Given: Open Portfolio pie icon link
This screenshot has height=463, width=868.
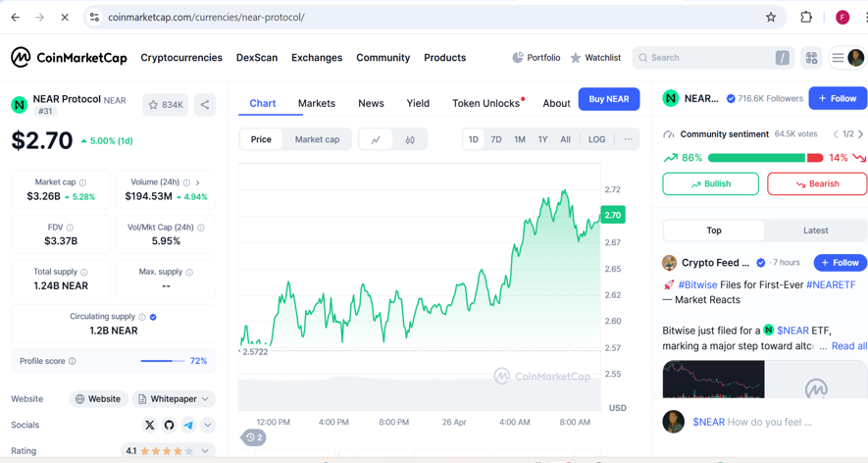Looking at the screenshot, I should pos(536,58).
